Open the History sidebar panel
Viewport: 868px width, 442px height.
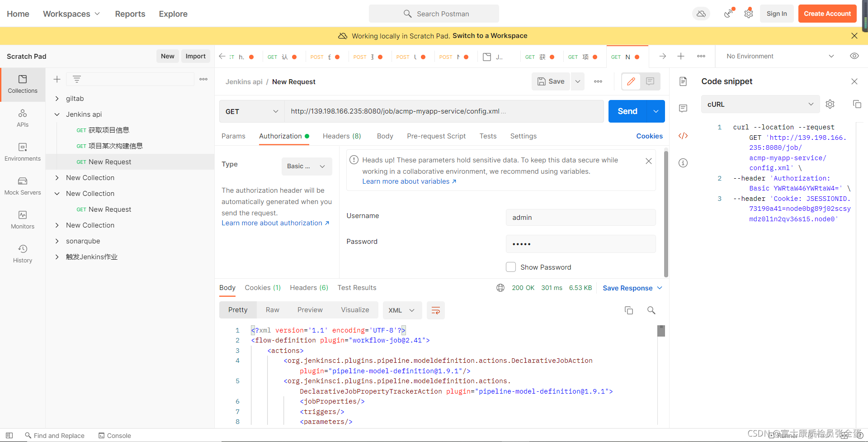pyautogui.click(x=23, y=253)
